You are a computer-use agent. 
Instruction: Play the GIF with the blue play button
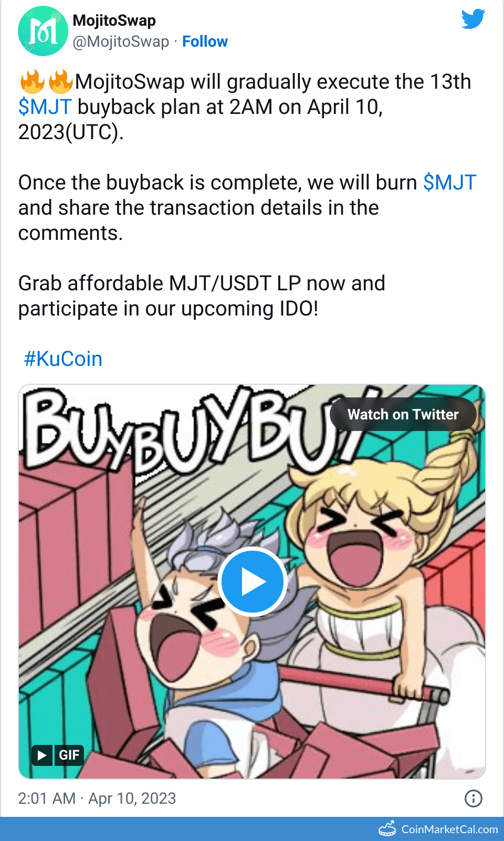tap(252, 582)
